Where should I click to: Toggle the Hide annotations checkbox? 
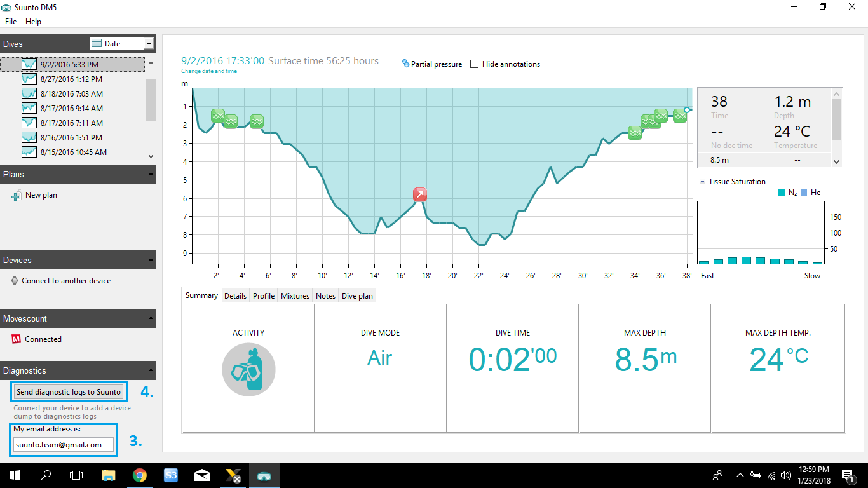tap(474, 64)
